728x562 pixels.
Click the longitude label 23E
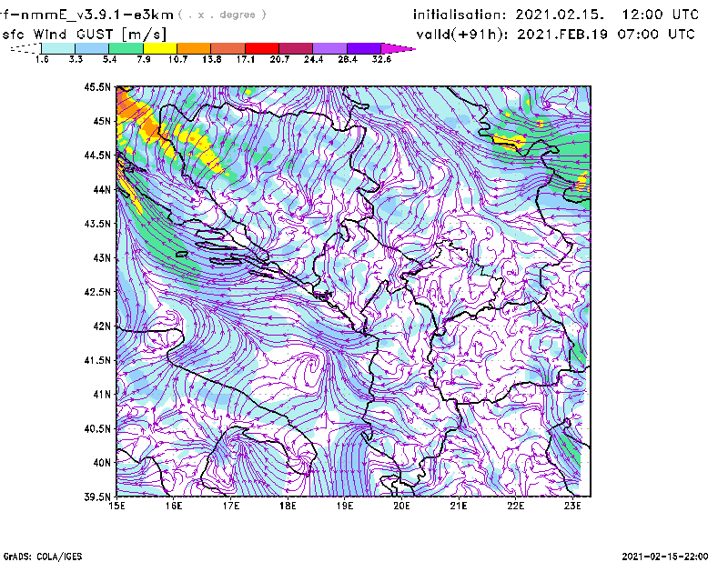(572, 506)
